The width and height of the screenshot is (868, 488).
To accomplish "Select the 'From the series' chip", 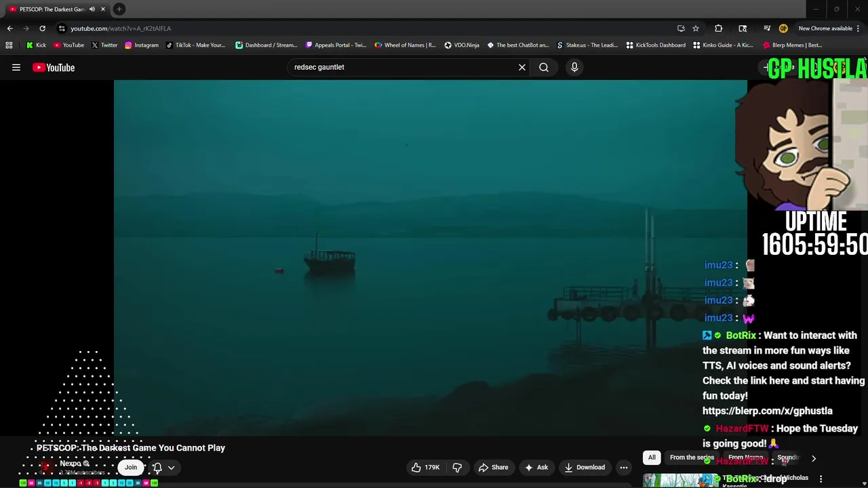I will tap(692, 457).
